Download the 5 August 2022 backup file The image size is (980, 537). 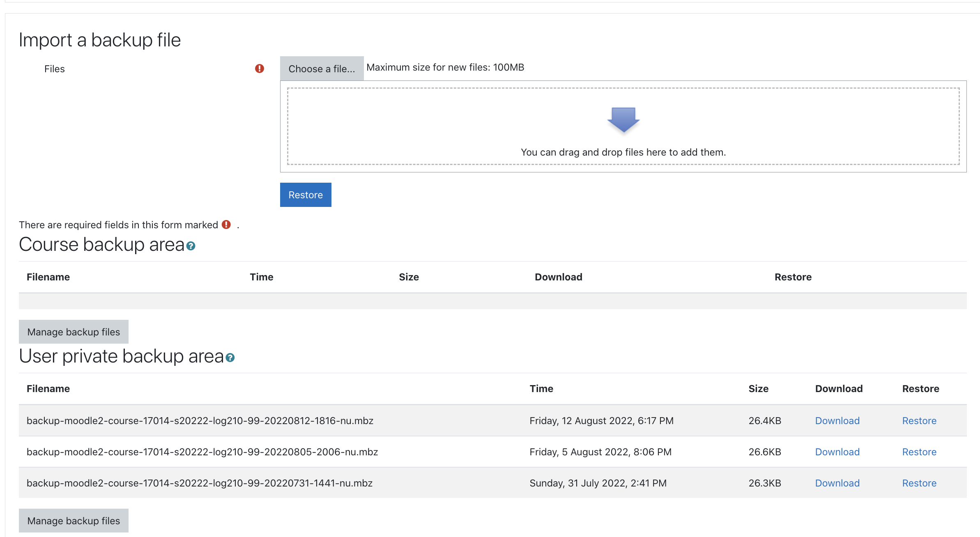tap(837, 452)
